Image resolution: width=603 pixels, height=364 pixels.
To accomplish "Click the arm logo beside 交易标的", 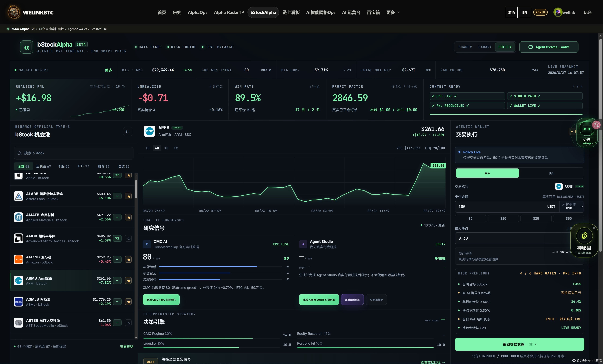I will tap(559, 186).
